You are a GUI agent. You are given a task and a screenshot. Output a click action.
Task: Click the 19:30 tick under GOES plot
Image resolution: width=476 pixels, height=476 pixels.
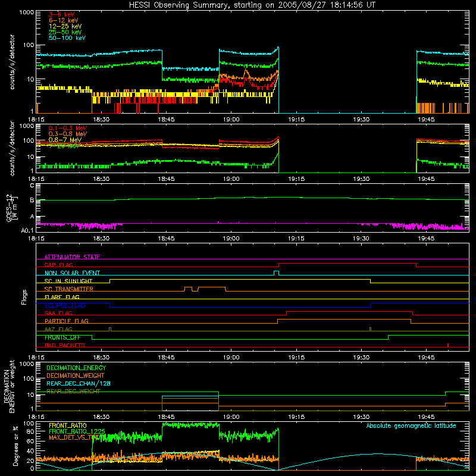point(361,239)
